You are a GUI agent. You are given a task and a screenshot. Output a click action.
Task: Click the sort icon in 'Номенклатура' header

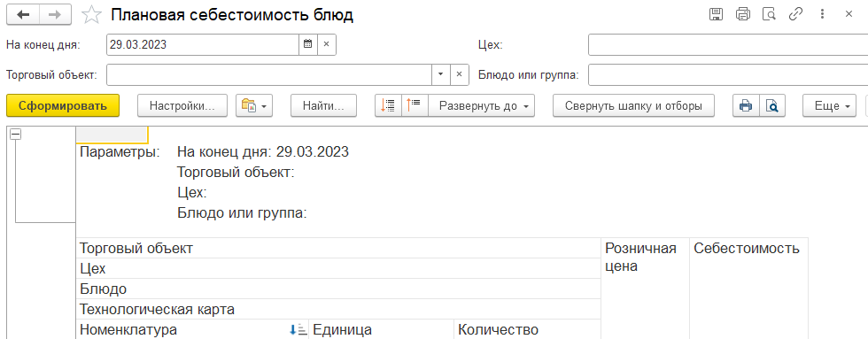[298, 330]
